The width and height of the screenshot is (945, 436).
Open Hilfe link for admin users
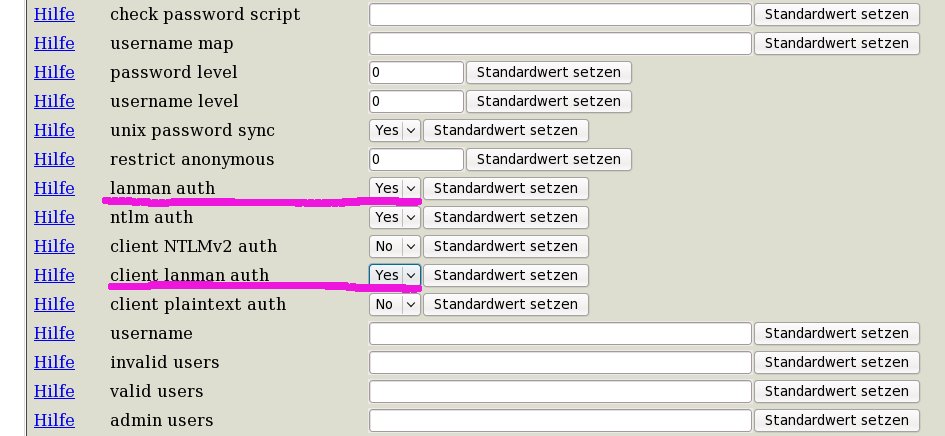[x=54, y=420]
